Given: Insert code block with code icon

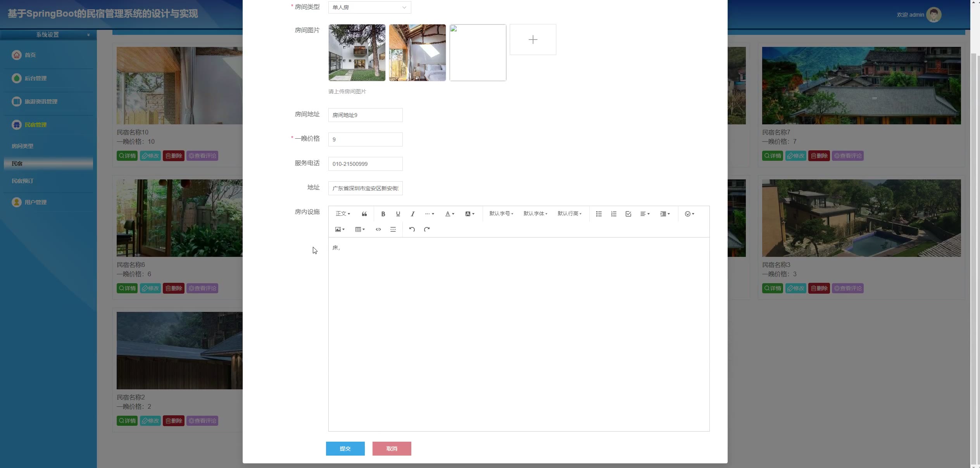Looking at the screenshot, I should (x=378, y=229).
